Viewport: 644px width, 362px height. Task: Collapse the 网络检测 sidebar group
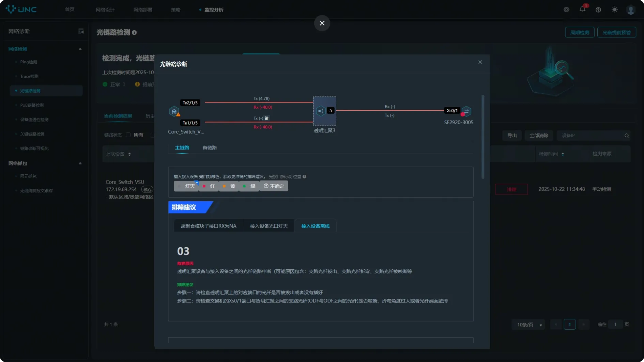tap(80, 49)
